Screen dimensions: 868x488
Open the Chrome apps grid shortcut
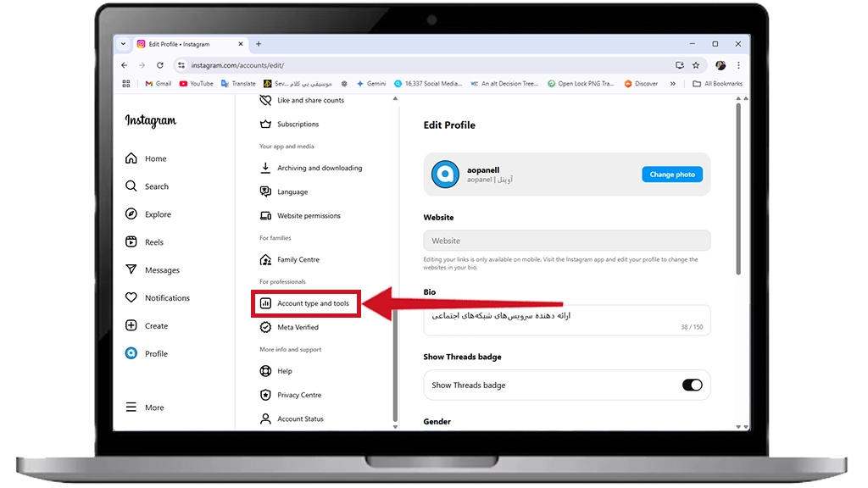(126, 84)
